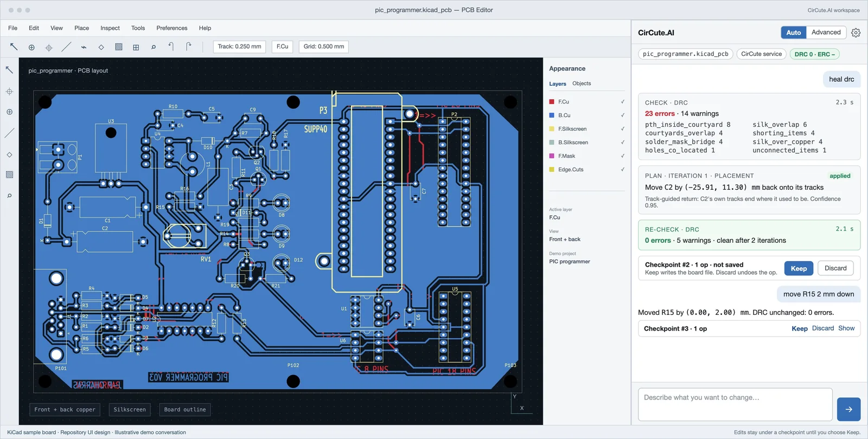Click the yellow F.Silkscreen color swatch

(552, 129)
